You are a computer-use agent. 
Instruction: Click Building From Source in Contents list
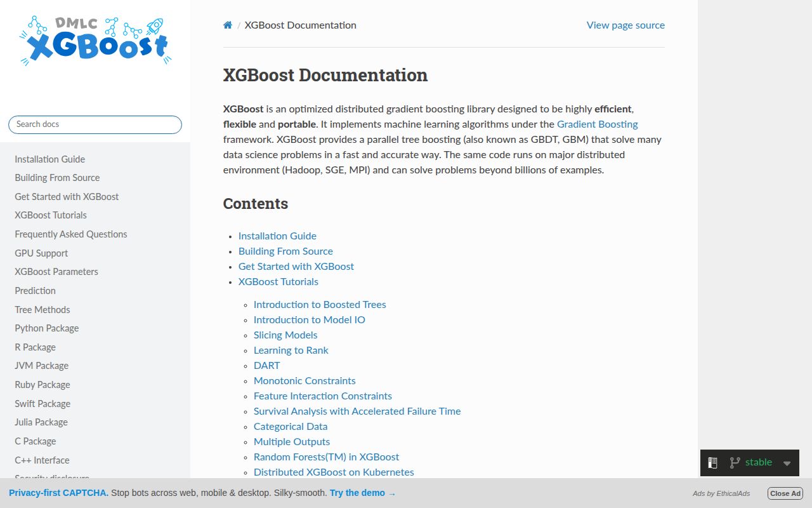[x=285, y=251]
